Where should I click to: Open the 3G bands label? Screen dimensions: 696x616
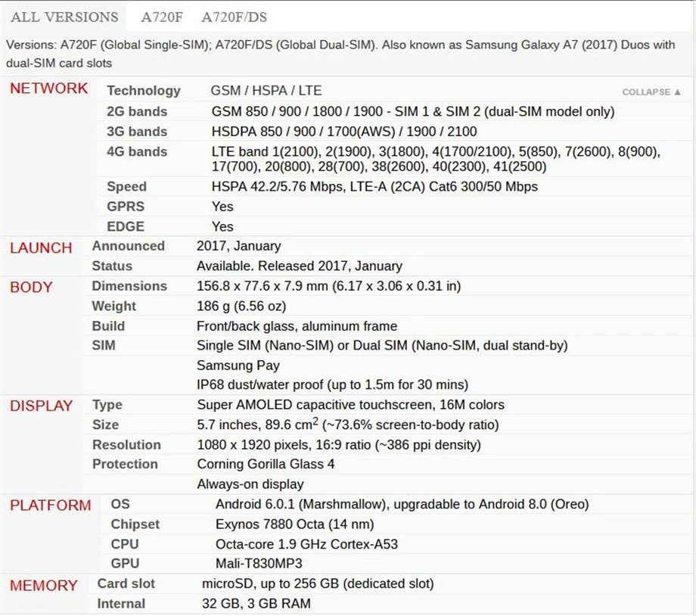[x=137, y=132]
